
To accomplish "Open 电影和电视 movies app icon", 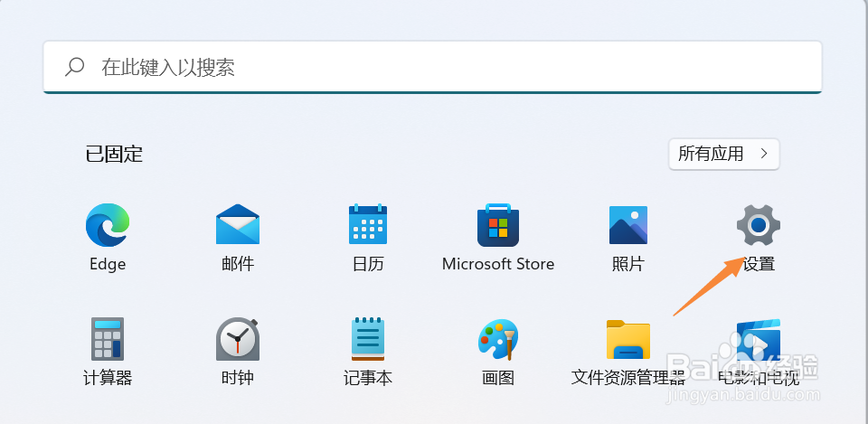I will (759, 339).
